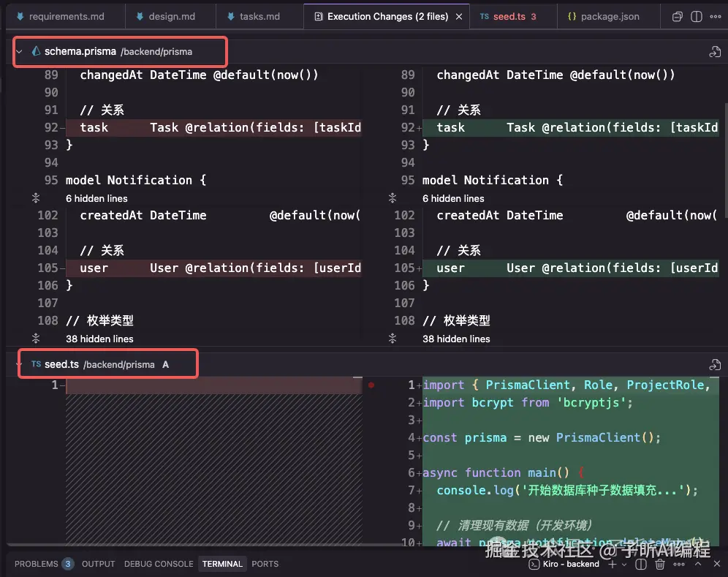
Task: Click 'changedAt DateTime' line 89 in the left pane
Action: click(x=199, y=75)
